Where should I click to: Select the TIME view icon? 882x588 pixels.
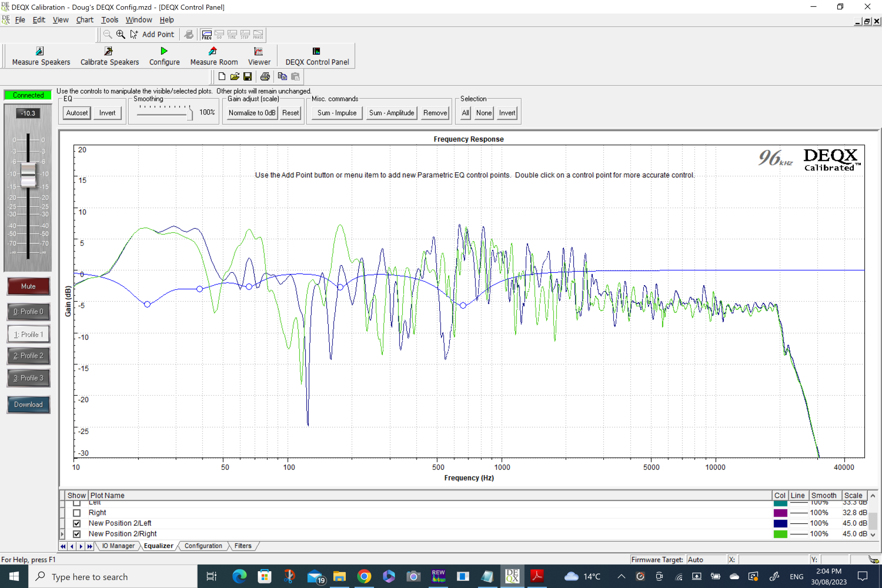tap(232, 34)
